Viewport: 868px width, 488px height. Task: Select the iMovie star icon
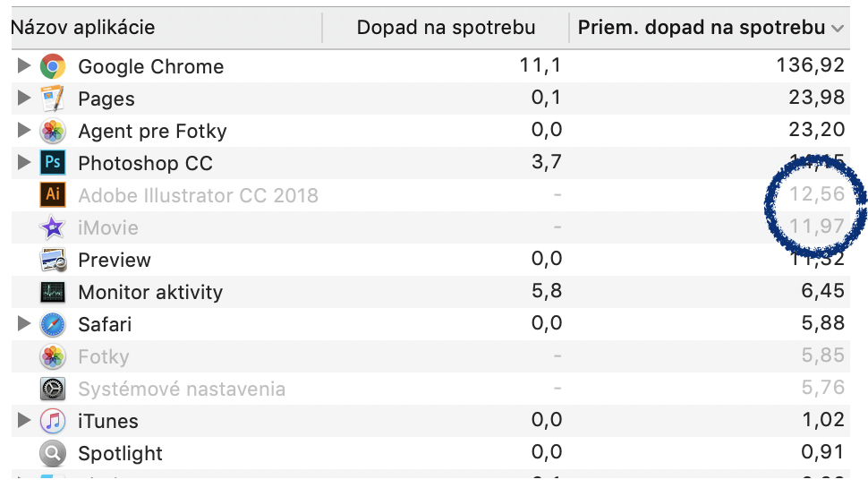[x=53, y=227]
